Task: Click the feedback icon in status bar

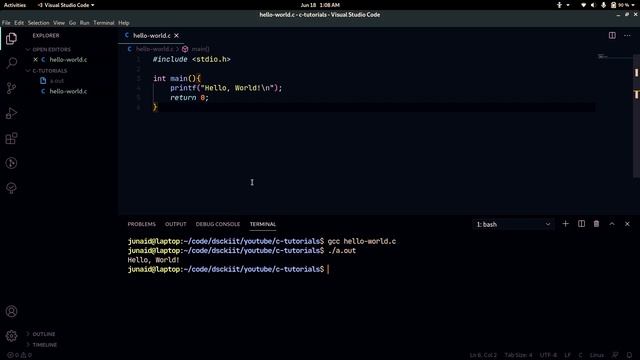Action: (x=615, y=355)
